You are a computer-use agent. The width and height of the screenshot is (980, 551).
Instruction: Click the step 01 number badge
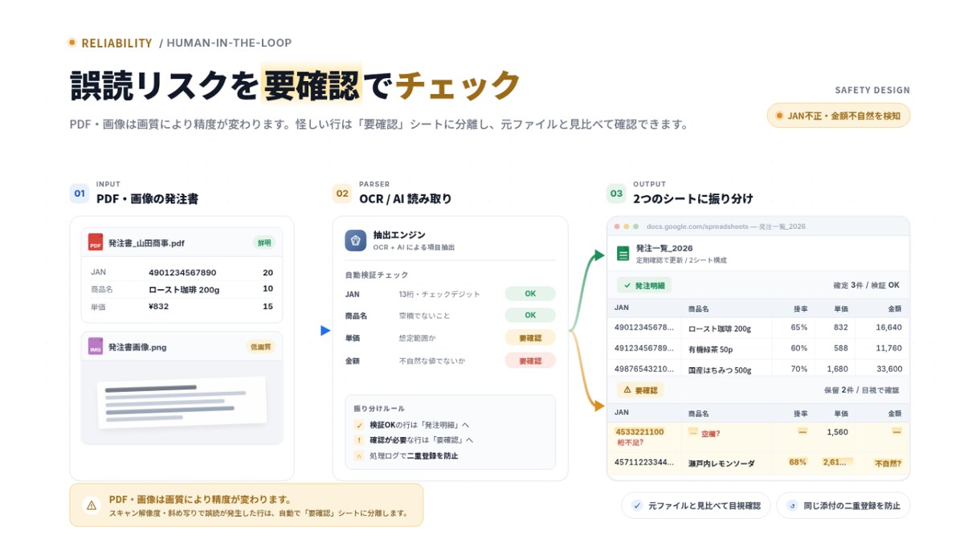[x=80, y=193]
